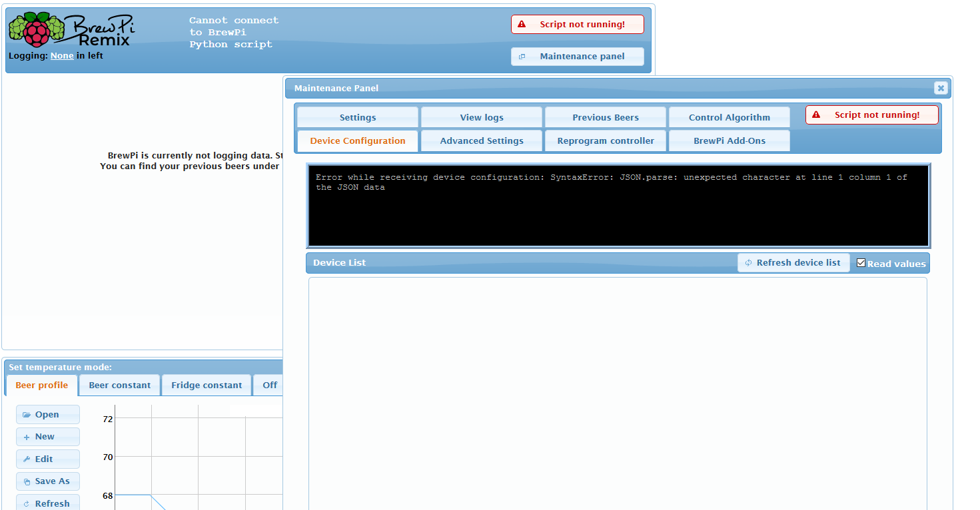This screenshot has height=510, width=980.
Task: Click the wrench icon on the Edit button
Action: [x=27, y=459]
